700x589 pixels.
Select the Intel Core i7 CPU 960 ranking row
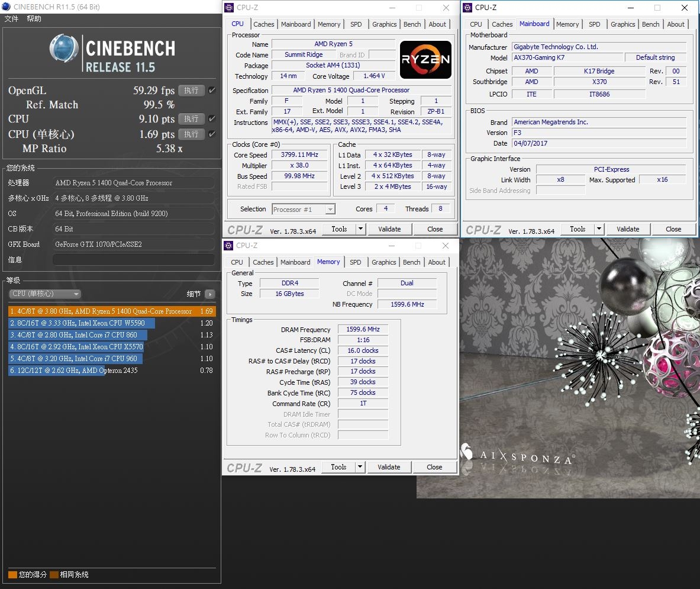112,359
